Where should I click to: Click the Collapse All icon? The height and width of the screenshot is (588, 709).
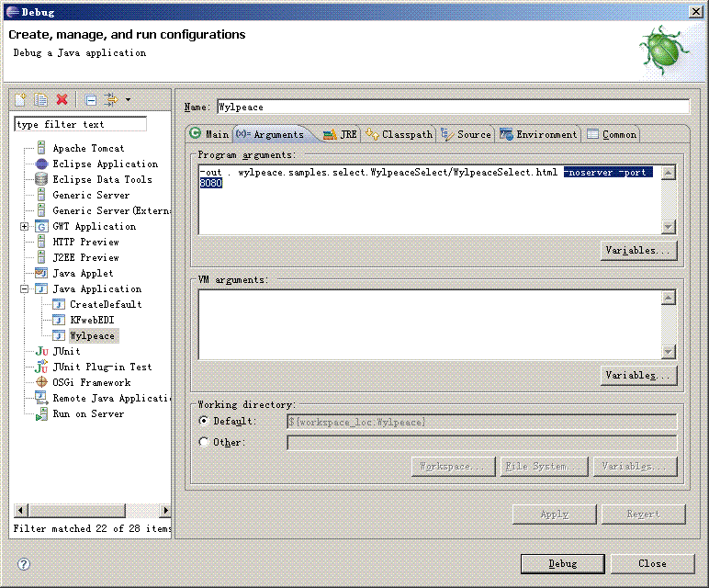[90, 99]
